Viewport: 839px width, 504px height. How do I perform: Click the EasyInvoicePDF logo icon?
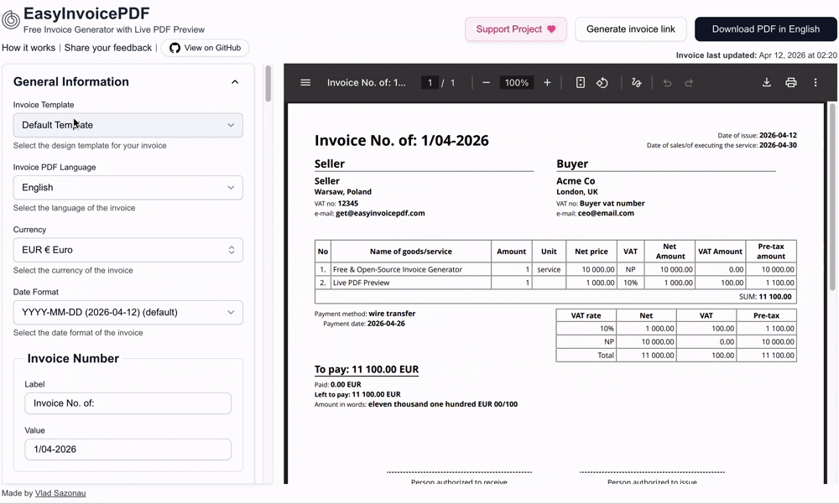[11, 20]
